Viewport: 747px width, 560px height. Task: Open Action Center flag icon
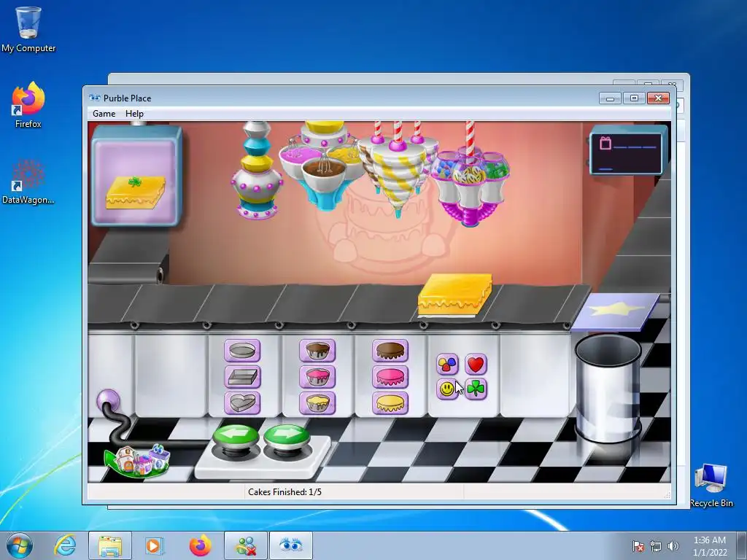(638, 546)
